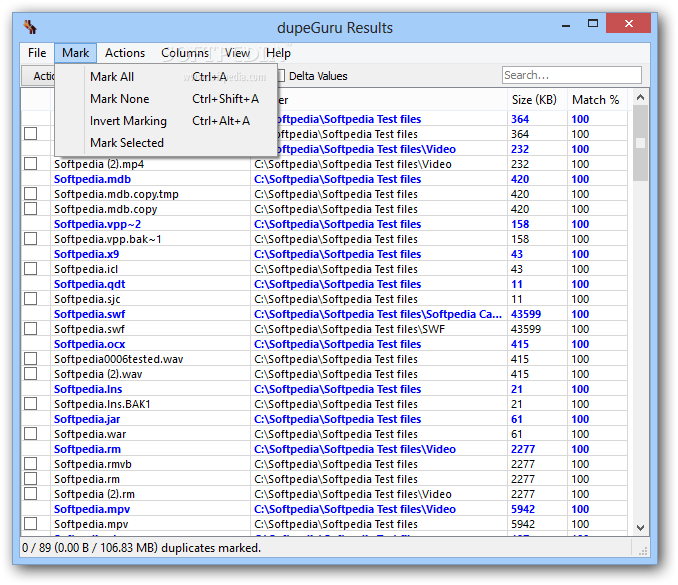Image resolution: width=678 pixels, height=585 pixels.
Task: Open the Columns menu
Action: click(185, 53)
